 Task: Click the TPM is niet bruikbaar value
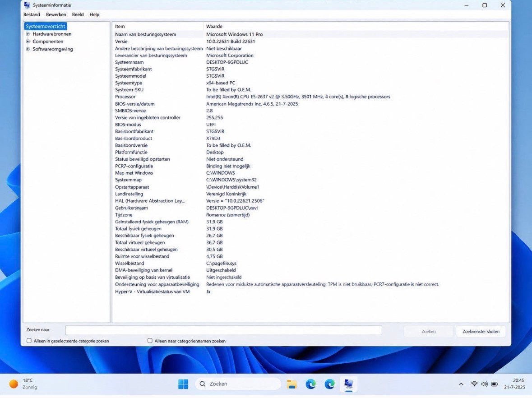point(322,284)
